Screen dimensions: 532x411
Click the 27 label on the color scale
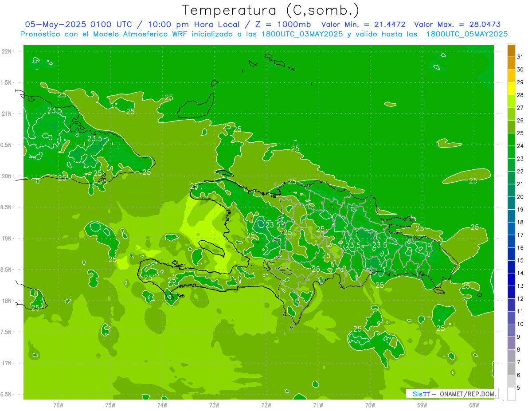(520, 108)
